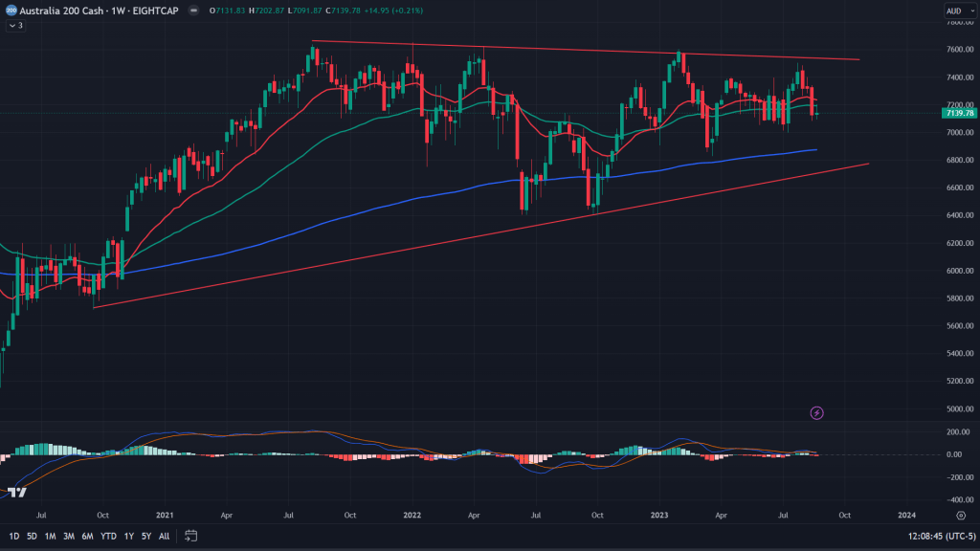980x551 pixels.
Task: Open the Go to date calendar icon
Action: 190,536
